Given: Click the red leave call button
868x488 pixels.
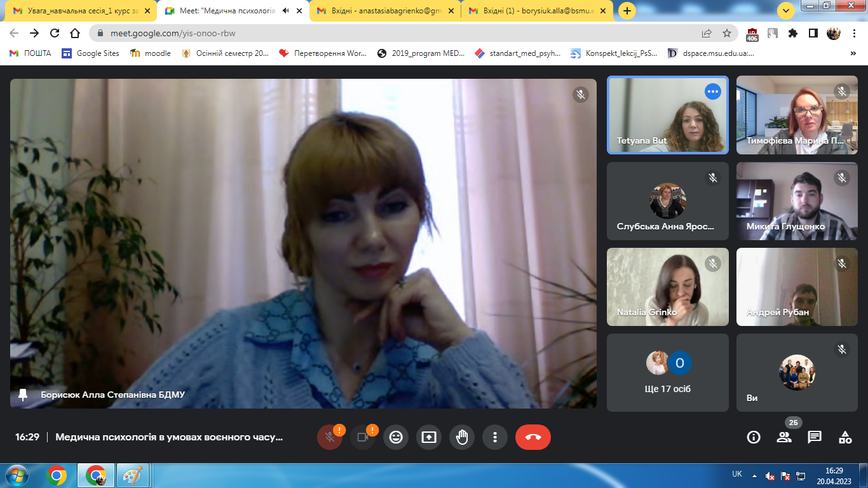Looking at the screenshot, I should point(532,437).
